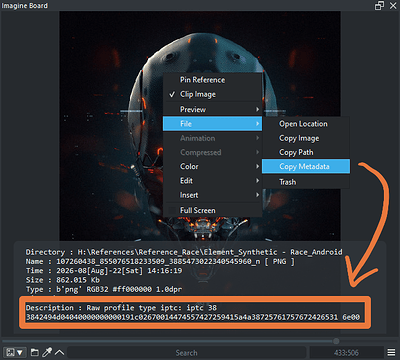Click the 'Size : 862.015 Kb' text

pos(63,280)
